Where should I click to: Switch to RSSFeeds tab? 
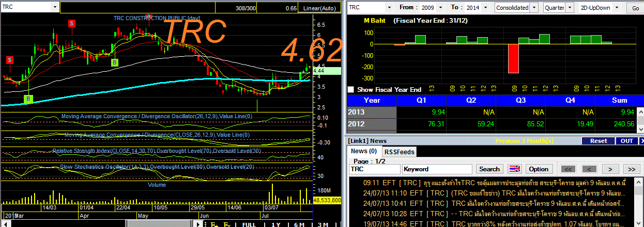(399, 152)
